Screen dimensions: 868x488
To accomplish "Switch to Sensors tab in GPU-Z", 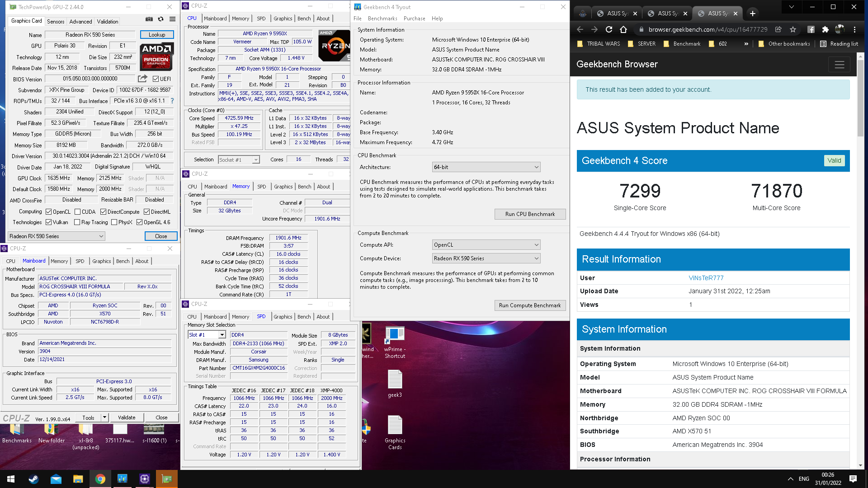I will [56, 21].
